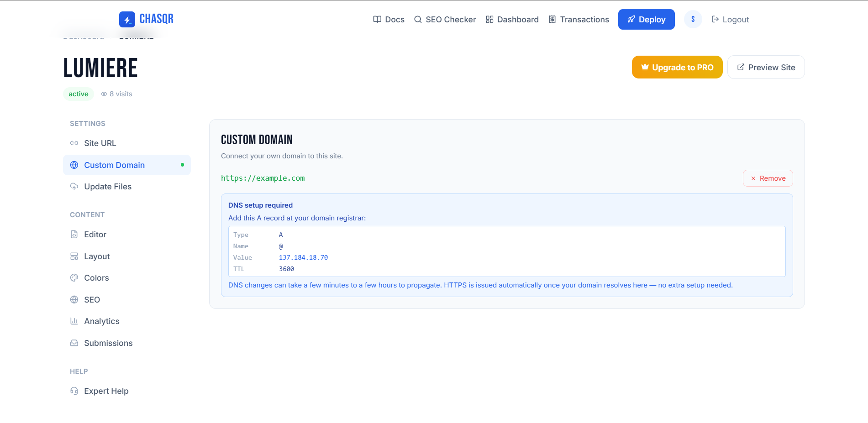This screenshot has height=423, width=868.
Task: Click Upgrade to PRO button
Action: tap(677, 67)
